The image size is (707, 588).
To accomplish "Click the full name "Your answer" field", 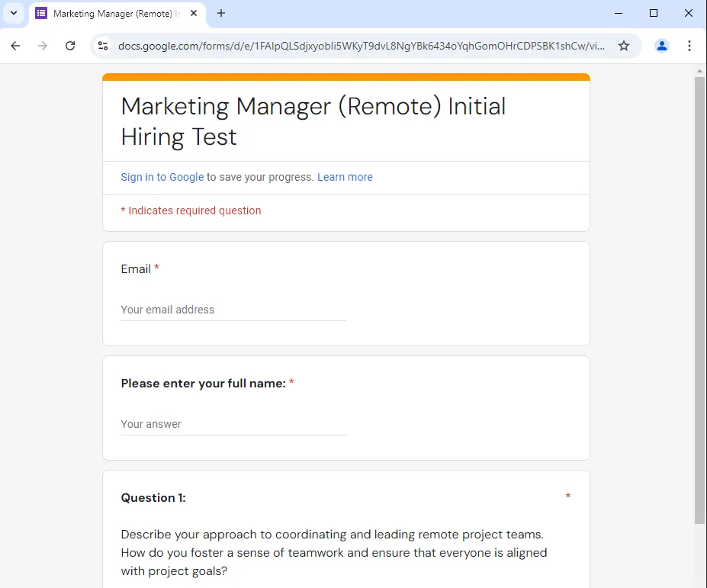I will [x=233, y=424].
